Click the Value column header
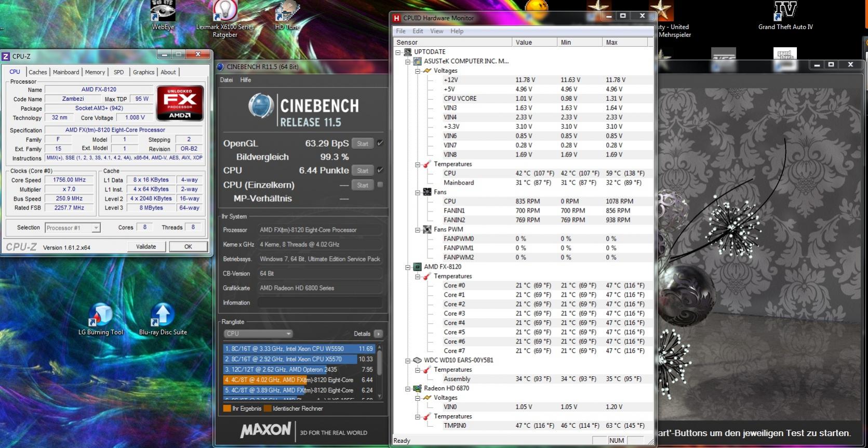The image size is (868, 448). click(535, 42)
